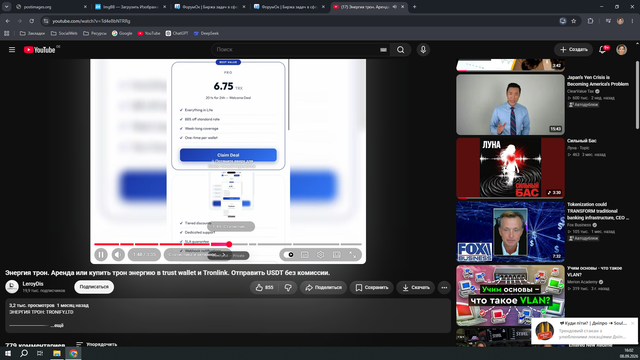Subscribe with the Подписаться button

coord(94,287)
